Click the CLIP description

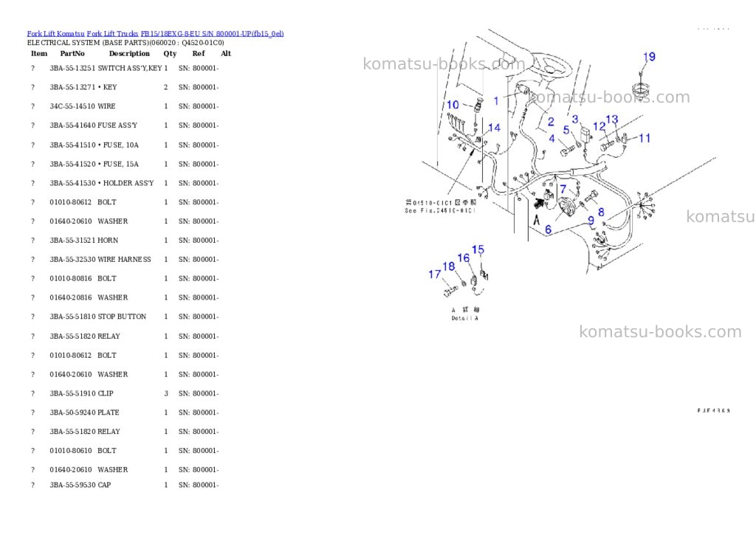106,393
